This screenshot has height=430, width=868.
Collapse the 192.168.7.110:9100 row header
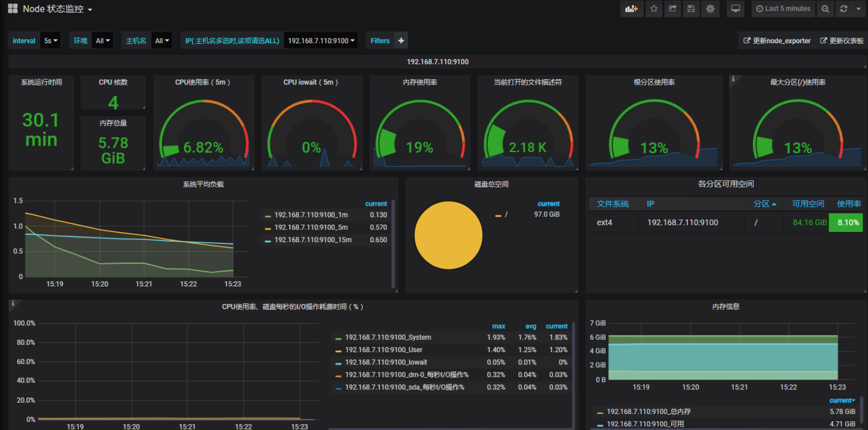coord(438,62)
